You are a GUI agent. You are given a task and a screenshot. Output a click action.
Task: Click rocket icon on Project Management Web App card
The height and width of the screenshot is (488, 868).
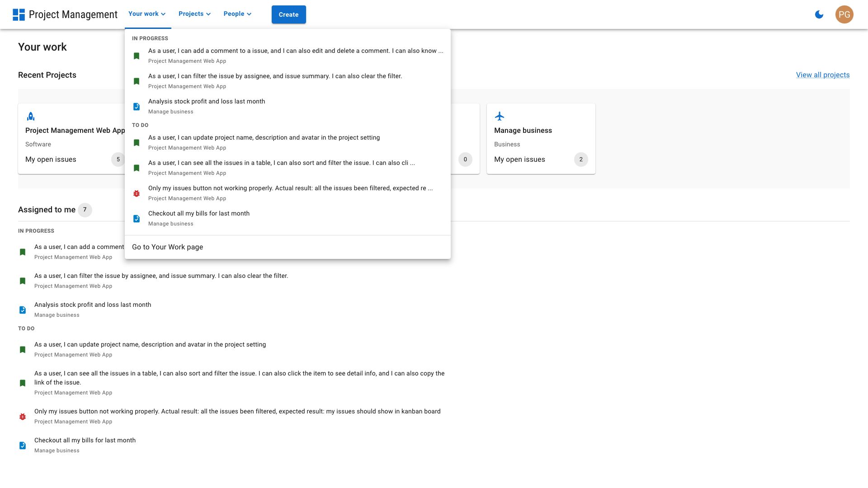click(x=31, y=116)
